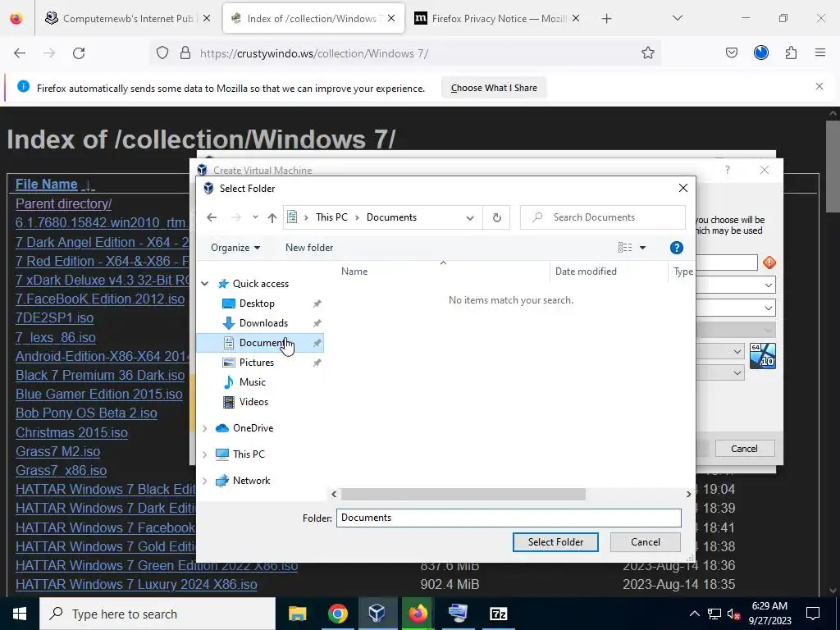Bookmark this page with star icon
Image resolution: width=840 pixels, height=630 pixels.
(648, 53)
